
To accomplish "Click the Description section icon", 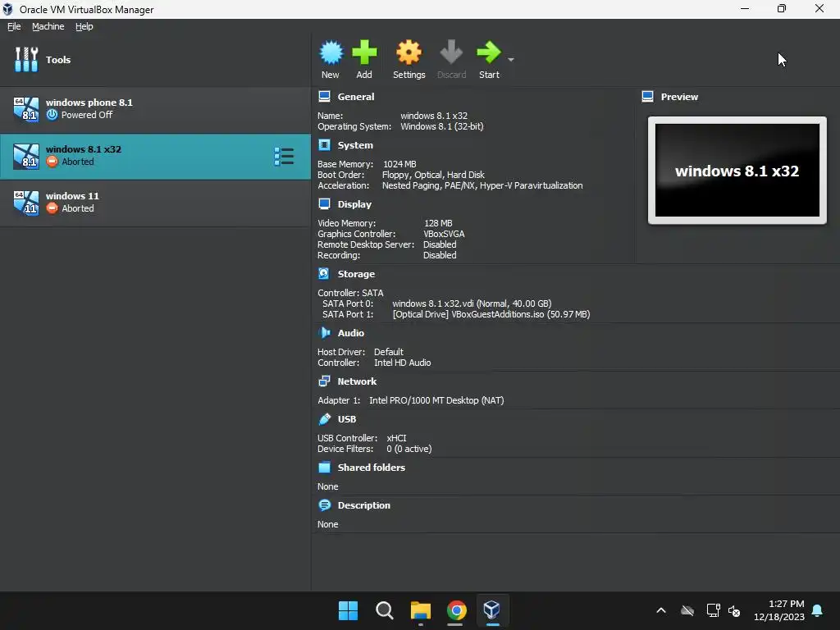I will point(324,504).
